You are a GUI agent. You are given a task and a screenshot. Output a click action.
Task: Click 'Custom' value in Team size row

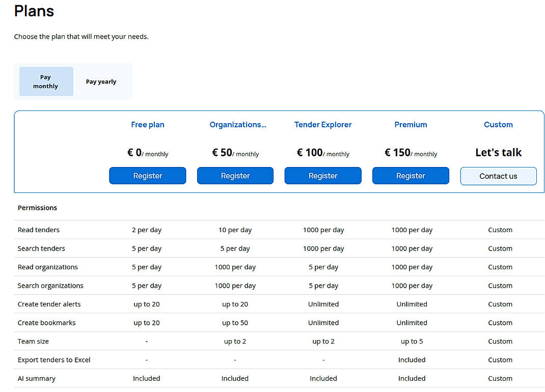500,341
